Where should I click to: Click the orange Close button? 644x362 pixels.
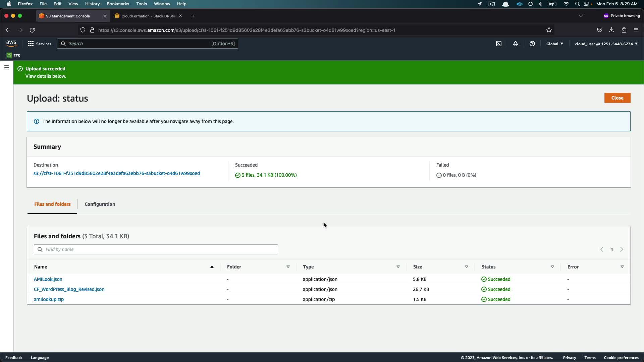pyautogui.click(x=617, y=98)
